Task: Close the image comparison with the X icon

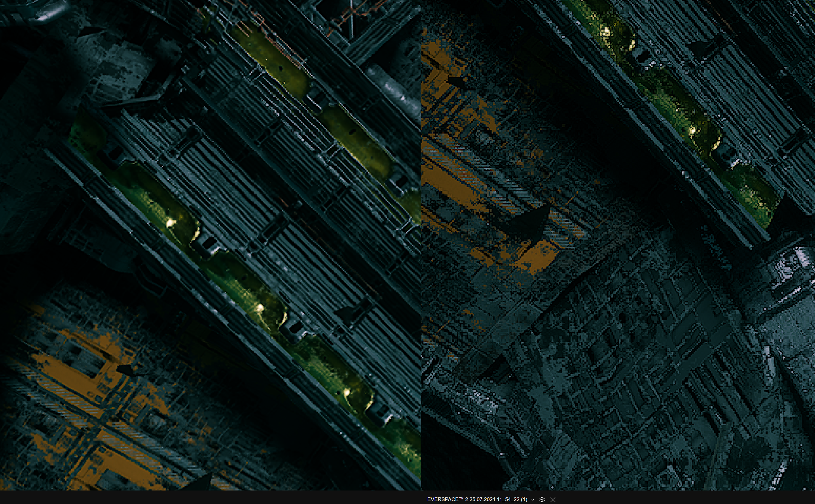Action: 553,499
